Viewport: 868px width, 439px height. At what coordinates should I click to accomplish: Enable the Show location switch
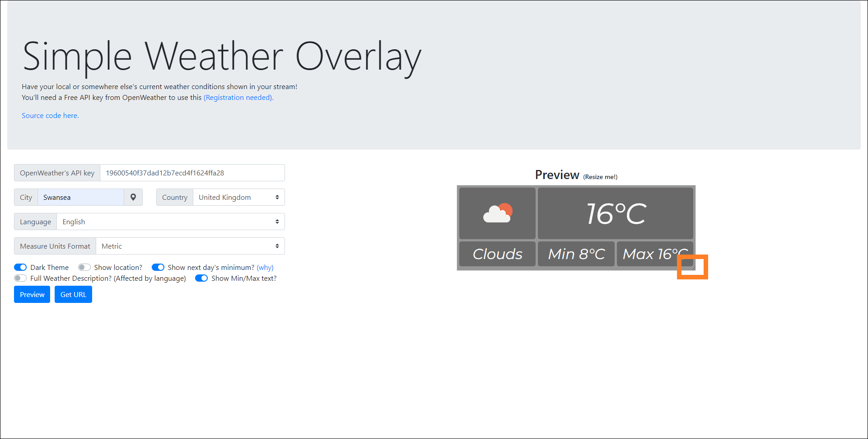[84, 267]
